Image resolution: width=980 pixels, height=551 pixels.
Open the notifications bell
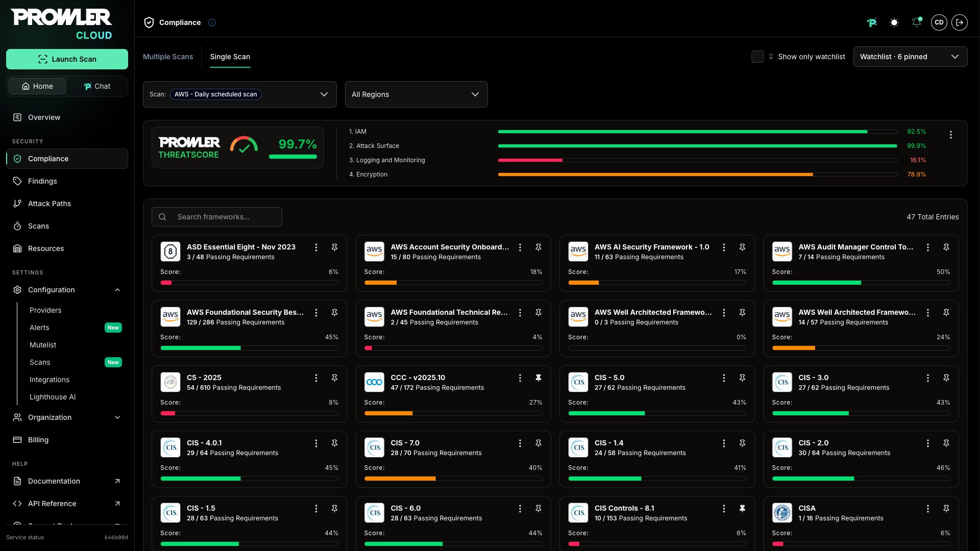(917, 22)
